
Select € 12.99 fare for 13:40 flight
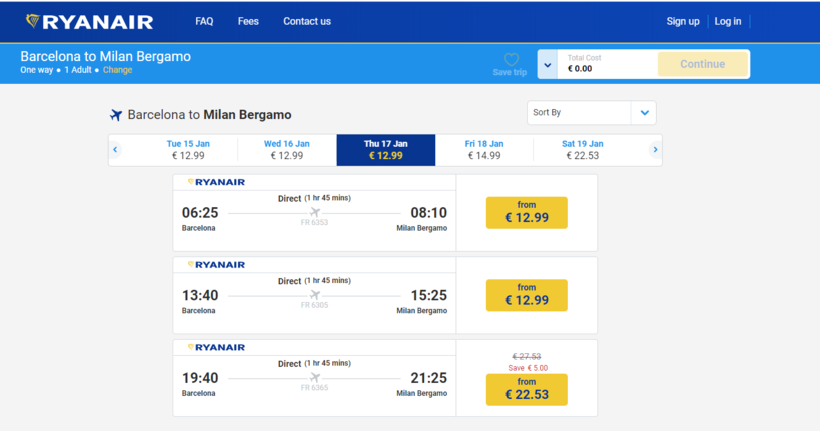[x=527, y=295]
